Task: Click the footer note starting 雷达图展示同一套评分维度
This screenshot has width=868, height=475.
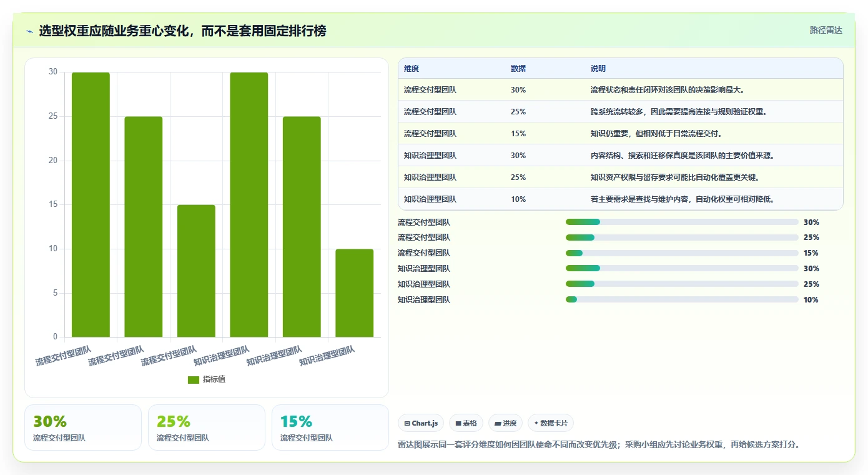Action: [x=599, y=445]
